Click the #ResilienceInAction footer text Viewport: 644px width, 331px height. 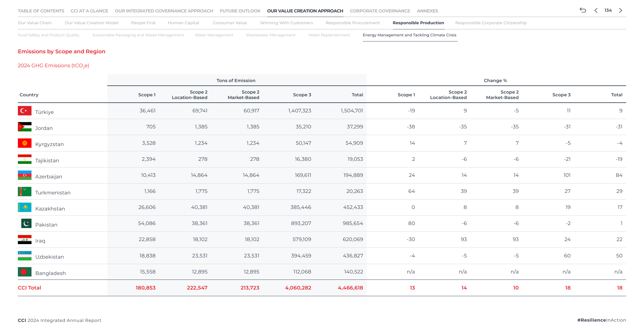click(x=602, y=320)
